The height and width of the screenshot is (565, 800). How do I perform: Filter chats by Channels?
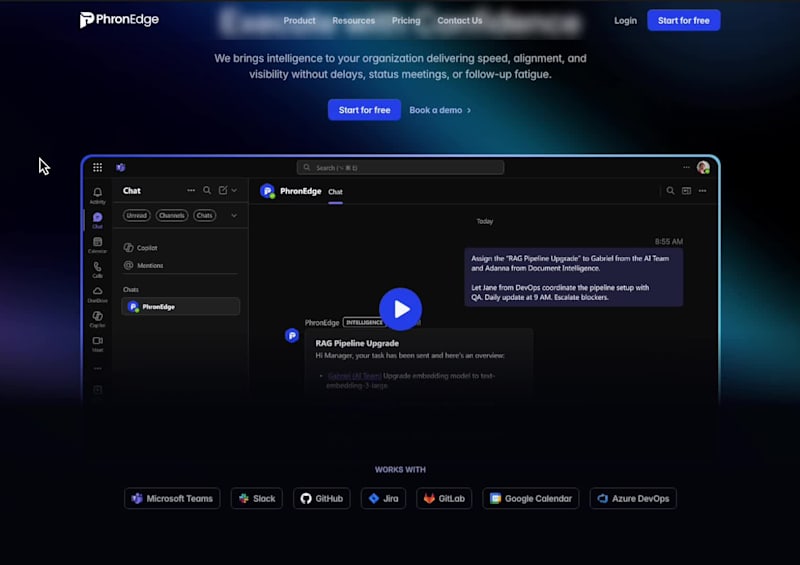coord(171,215)
